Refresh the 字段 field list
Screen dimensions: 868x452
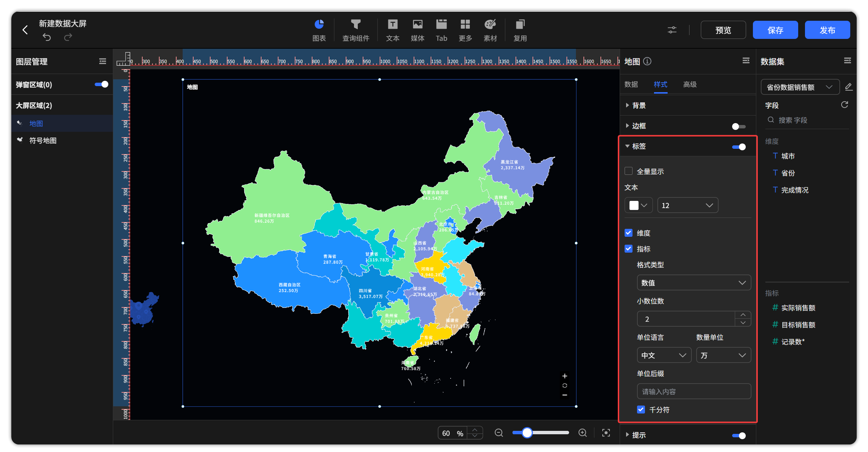pyautogui.click(x=845, y=105)
